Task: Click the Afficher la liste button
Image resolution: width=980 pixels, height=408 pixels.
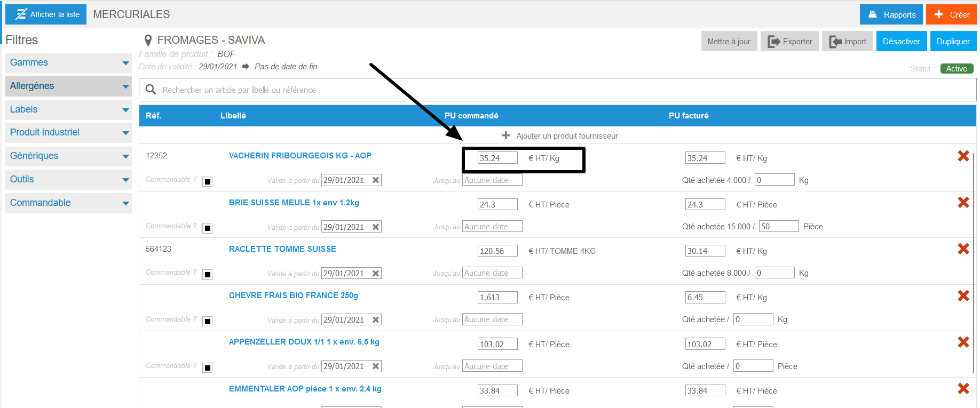Action: pyautogui.click(x=46, y=14)
